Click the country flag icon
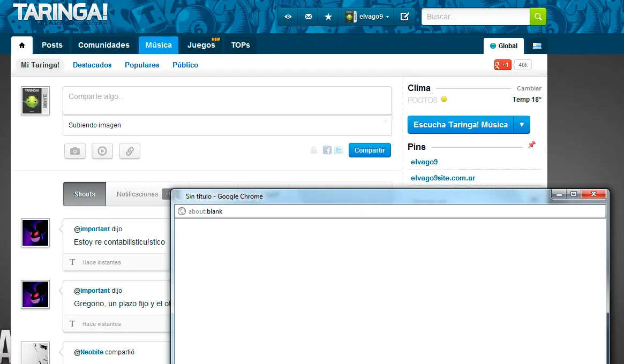 [x=537, y=46]
